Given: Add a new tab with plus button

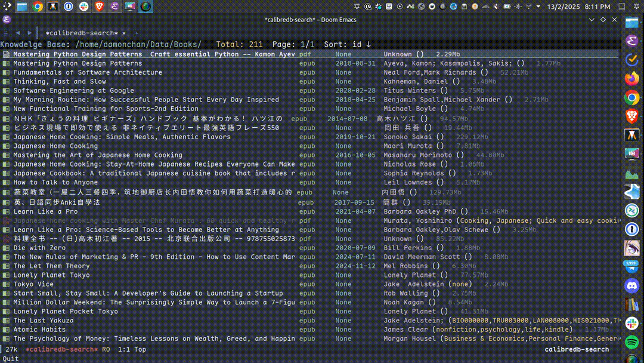Looking at the screenshot, I should (x=137, y=33).
